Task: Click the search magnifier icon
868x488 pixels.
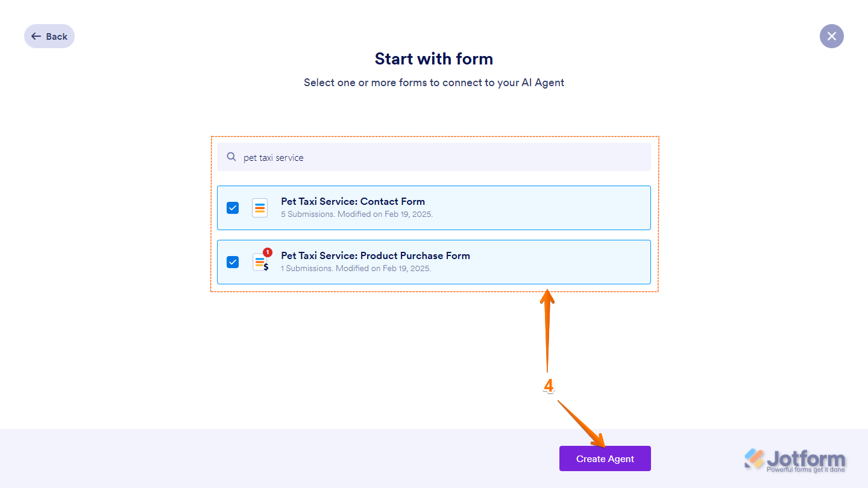Action: [x=231, y=157]
